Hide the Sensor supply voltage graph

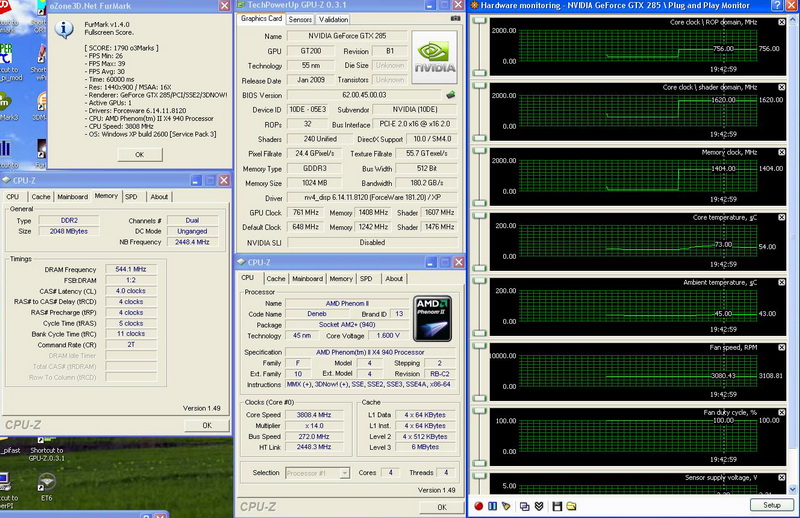click(781, 477)
